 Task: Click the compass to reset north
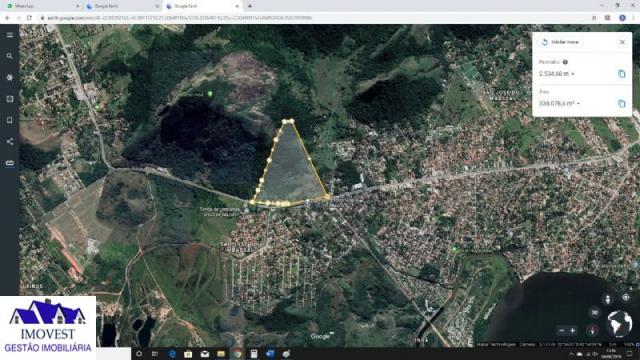click(592, 330)
